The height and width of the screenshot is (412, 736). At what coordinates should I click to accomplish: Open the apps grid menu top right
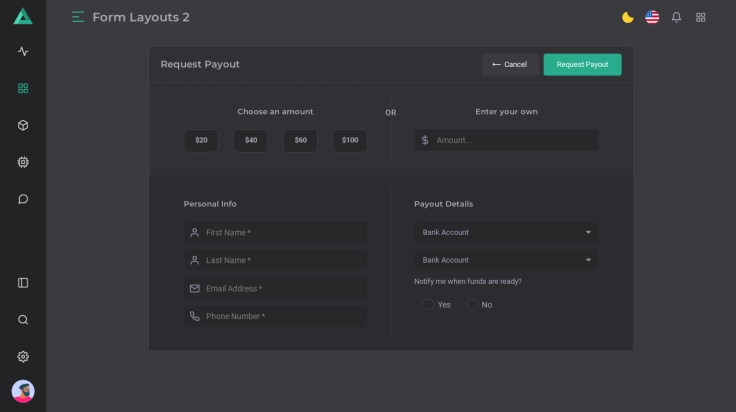(x=701, y=17)
